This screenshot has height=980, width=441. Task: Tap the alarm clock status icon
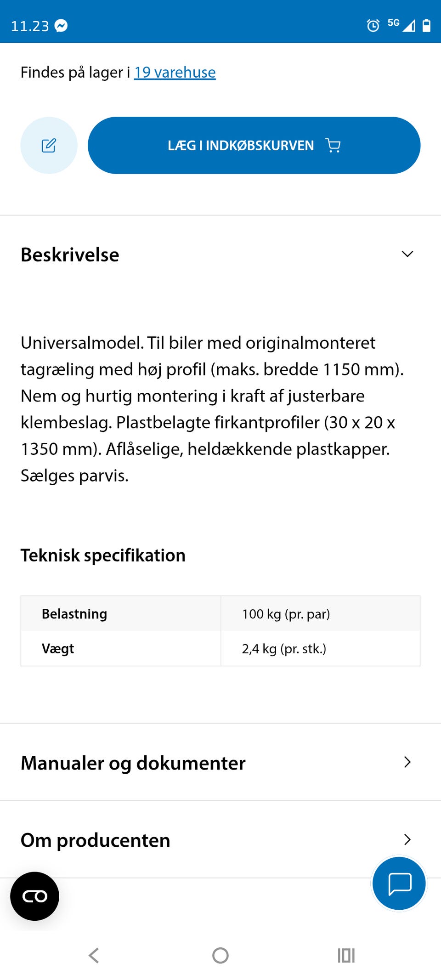pos(373,26)
